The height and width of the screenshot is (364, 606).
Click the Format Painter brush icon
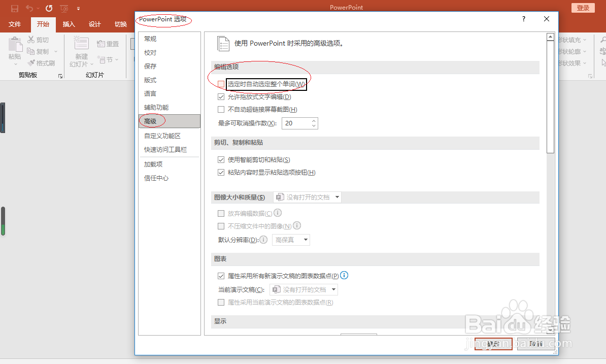[x=31, y=62]
